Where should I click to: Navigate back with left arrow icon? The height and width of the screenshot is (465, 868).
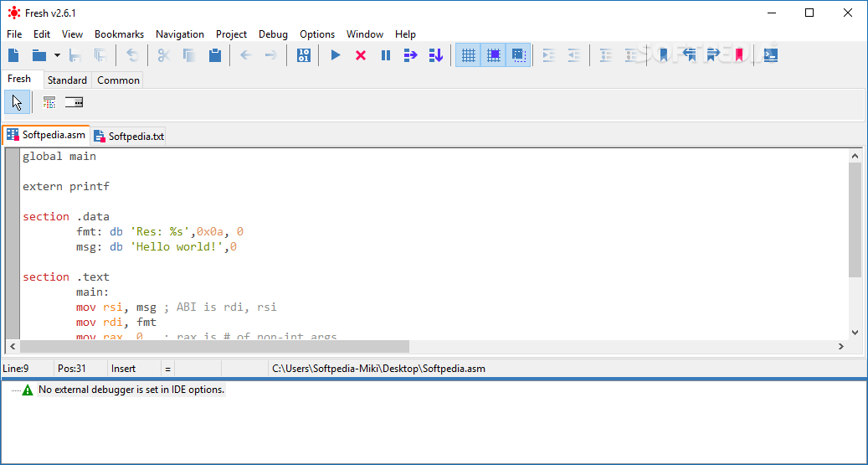(246, 54)
